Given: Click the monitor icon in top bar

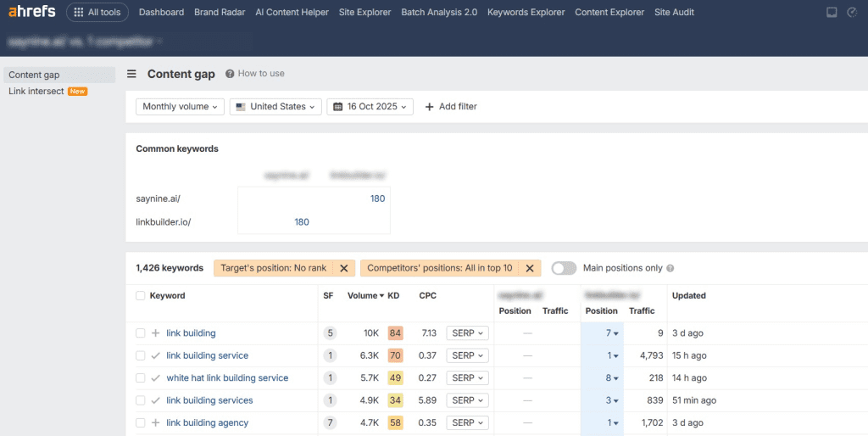Looking at the screenshot, I should coord(832,12).
